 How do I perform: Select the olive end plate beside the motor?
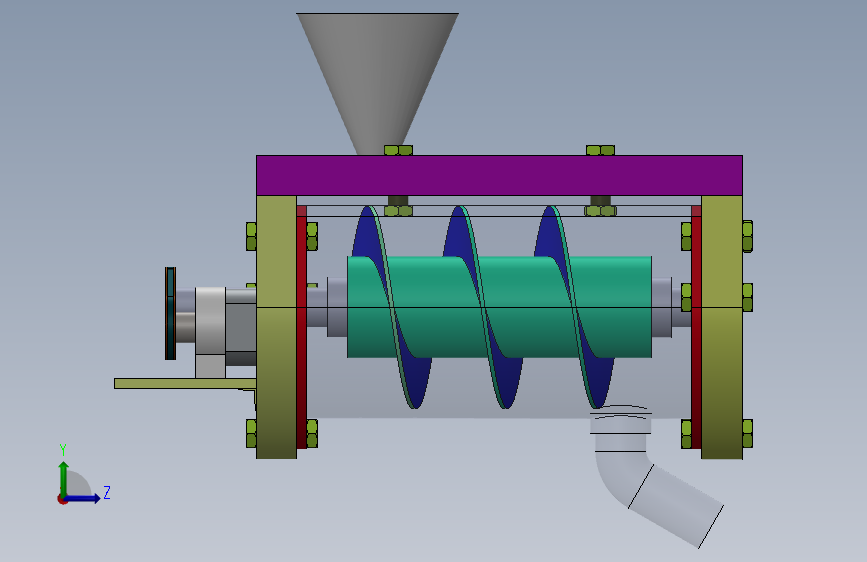(x=276, y=327)
